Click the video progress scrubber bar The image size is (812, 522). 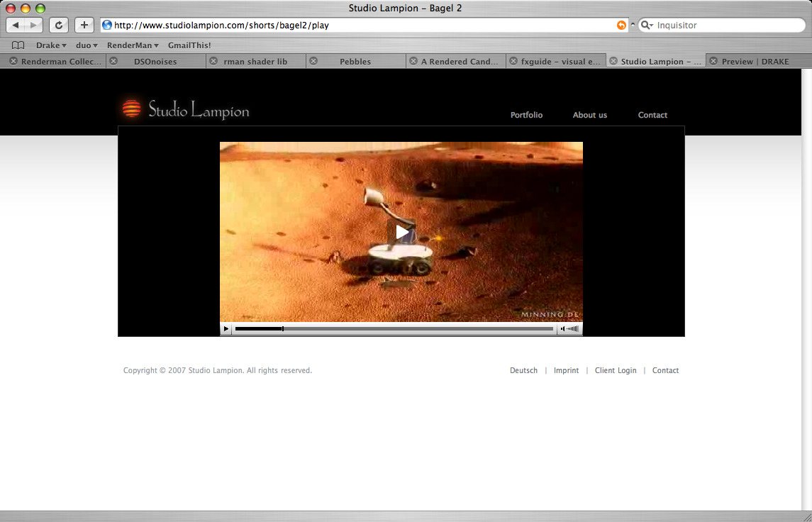394,329
